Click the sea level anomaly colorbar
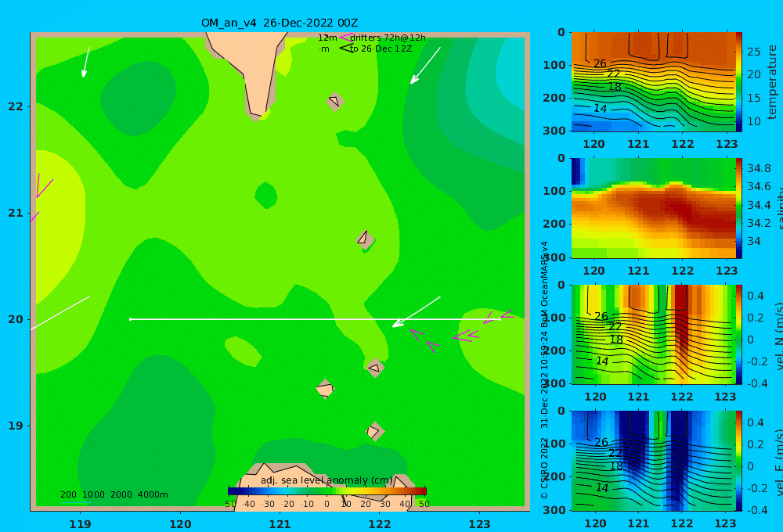 pos(327,491)
